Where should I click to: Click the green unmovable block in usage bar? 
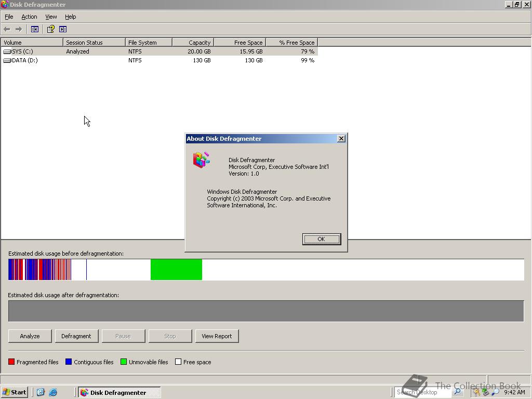click(x=177, y=270)
